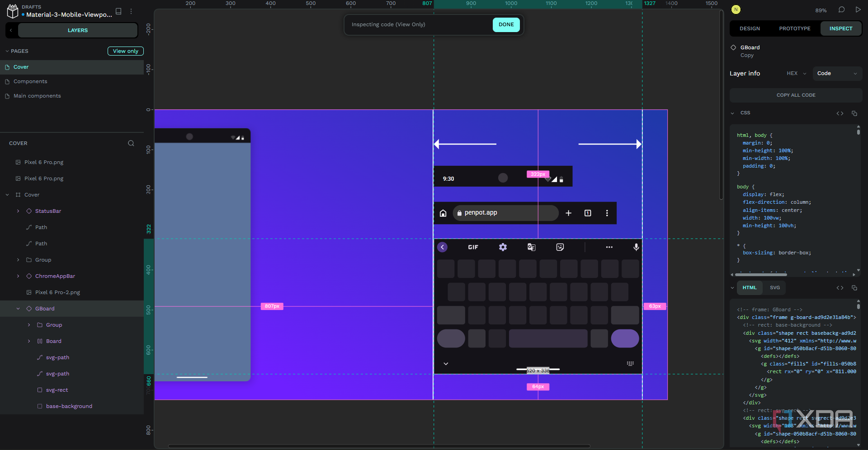Click the Pixel 6 Pro-2.png image icon

click(29, 292)
